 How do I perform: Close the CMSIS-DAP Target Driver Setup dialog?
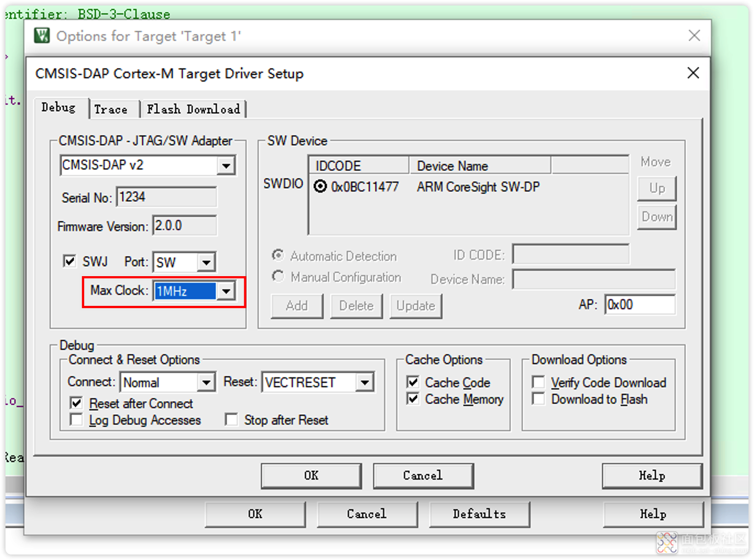click(693, 73)
